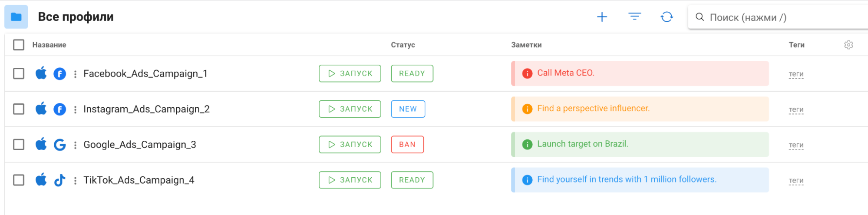Click the refresh profiles icon
Image resolution: width=868 pixels, height=215 pixels.
[x=667, y=17]
